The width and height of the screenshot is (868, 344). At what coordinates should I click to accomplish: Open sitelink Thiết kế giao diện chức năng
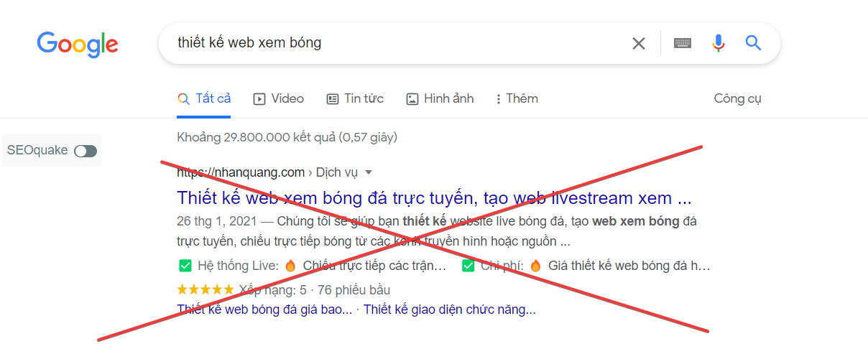[x=450, y=310]
